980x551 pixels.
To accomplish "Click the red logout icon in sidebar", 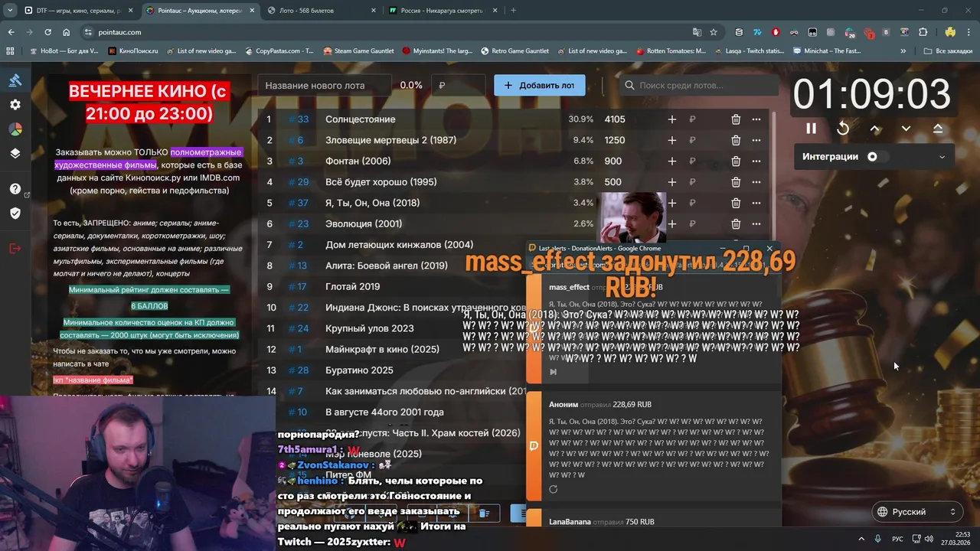I will coord(15,248).
